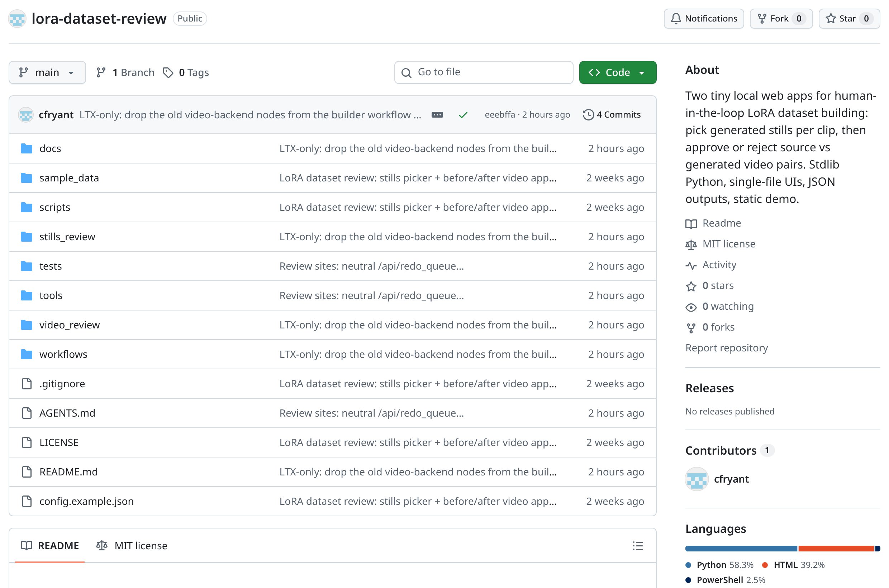Viewport: 889px width, 588px height.
Task: Open the scripts folder
Action: (55, 207)
